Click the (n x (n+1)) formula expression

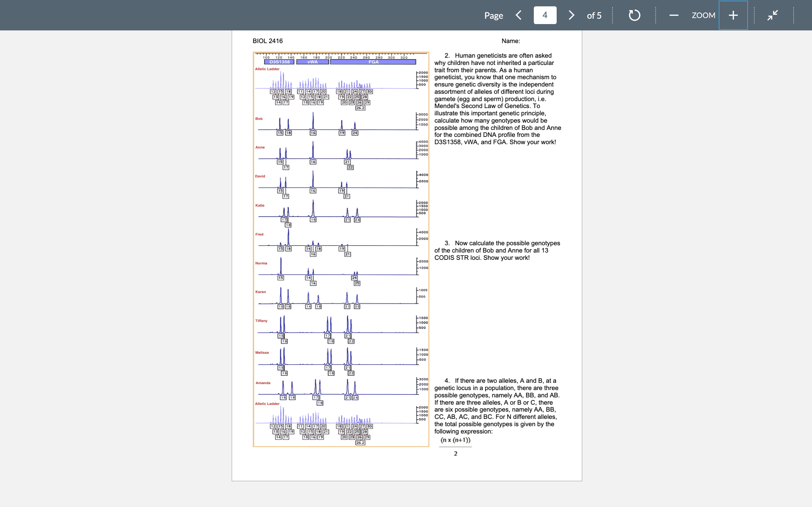455,440
